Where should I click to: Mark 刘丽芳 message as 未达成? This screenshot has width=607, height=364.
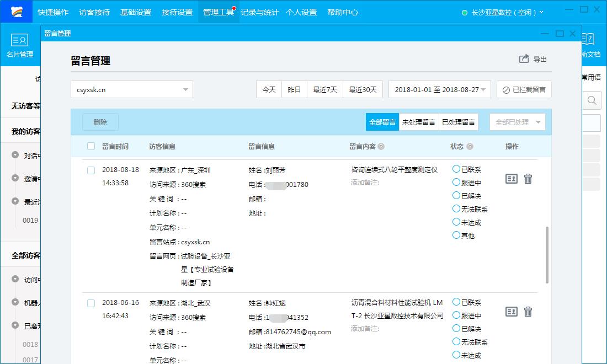tap(456, 222)
